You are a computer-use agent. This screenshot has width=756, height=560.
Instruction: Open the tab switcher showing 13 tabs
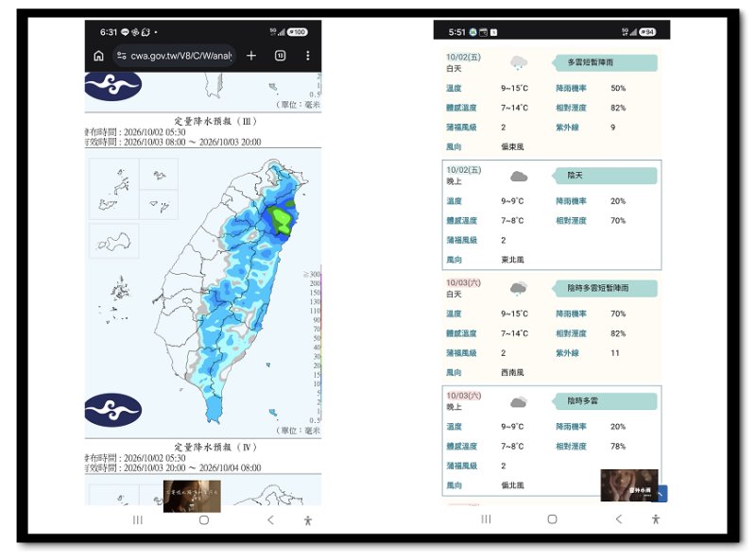tap(280, 56)
